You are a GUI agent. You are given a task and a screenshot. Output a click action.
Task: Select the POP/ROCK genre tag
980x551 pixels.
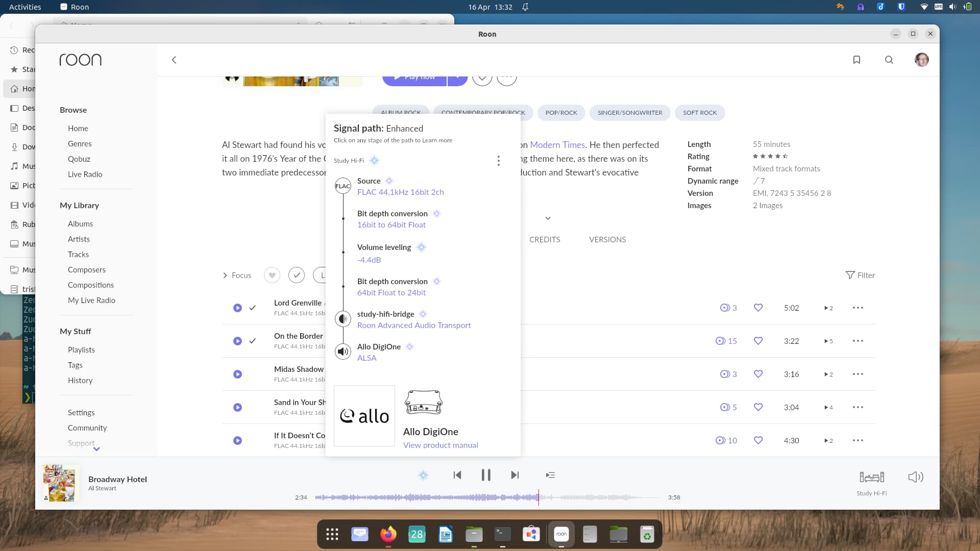[x=561, y=113]
